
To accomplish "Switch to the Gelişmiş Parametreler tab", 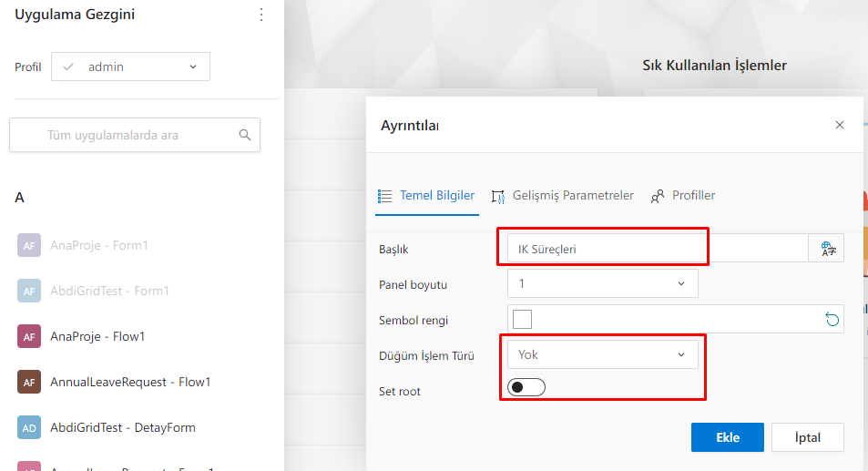I will click(562, 196).
